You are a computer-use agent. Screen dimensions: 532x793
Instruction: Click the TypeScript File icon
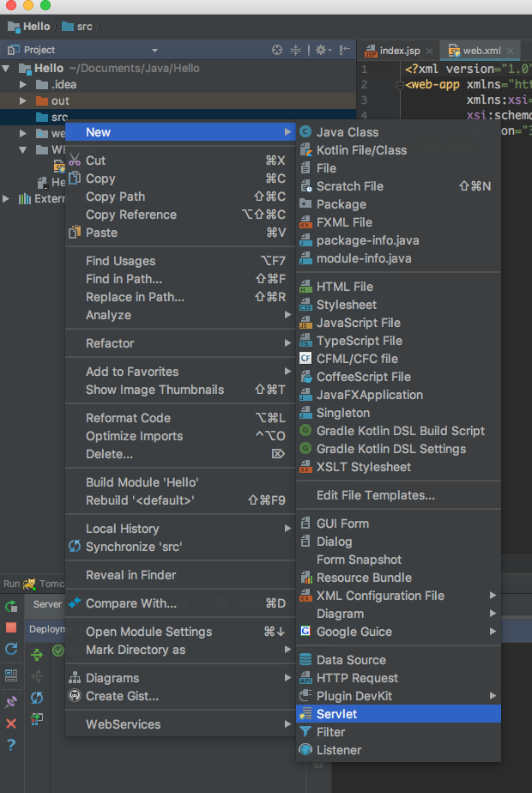click(305, 341)
